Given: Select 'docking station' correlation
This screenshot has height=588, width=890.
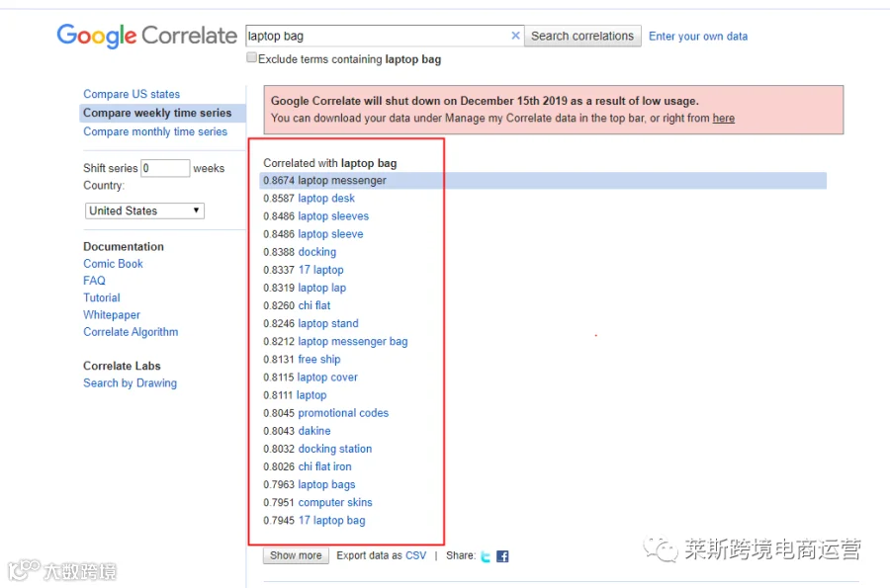Looking at the screenshot, I should [x=335, y=449].
